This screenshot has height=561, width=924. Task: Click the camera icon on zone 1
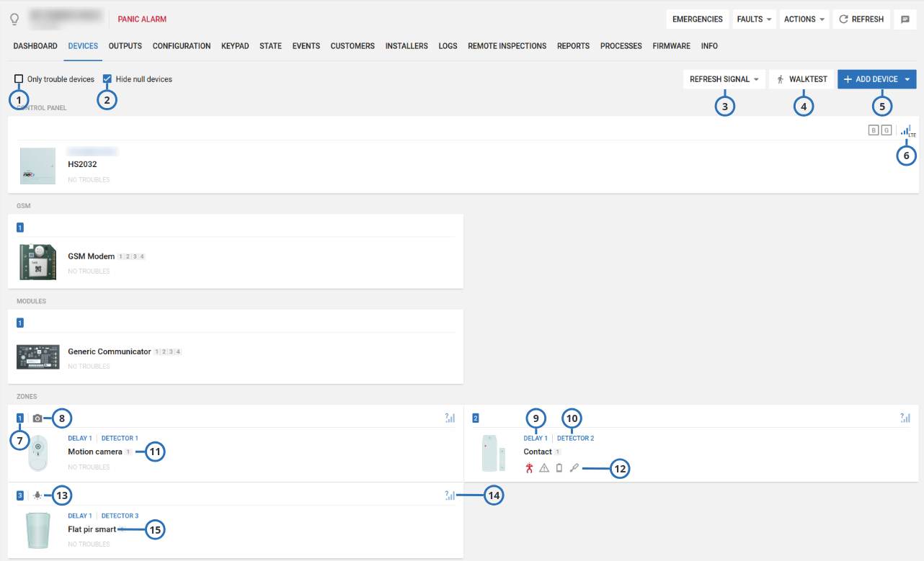coord(37,418)
